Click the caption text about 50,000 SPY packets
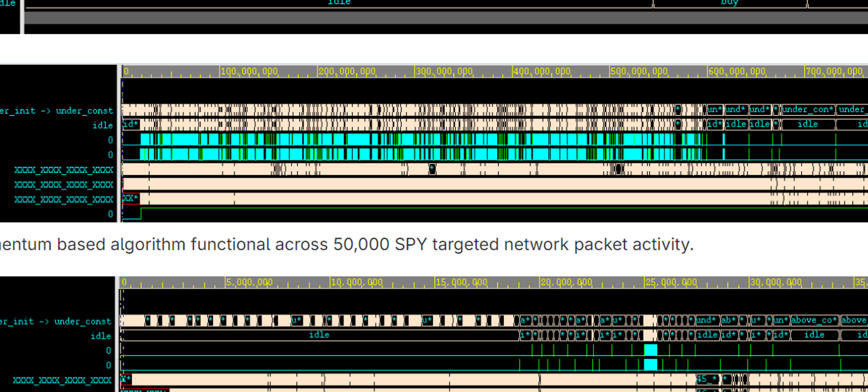 (x=347, y=244)
